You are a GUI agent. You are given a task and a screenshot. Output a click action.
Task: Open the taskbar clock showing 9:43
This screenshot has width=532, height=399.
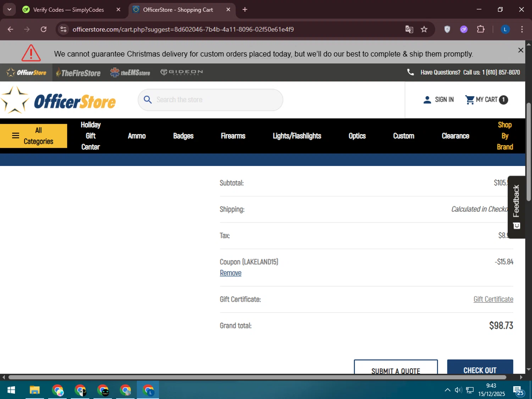491,390
